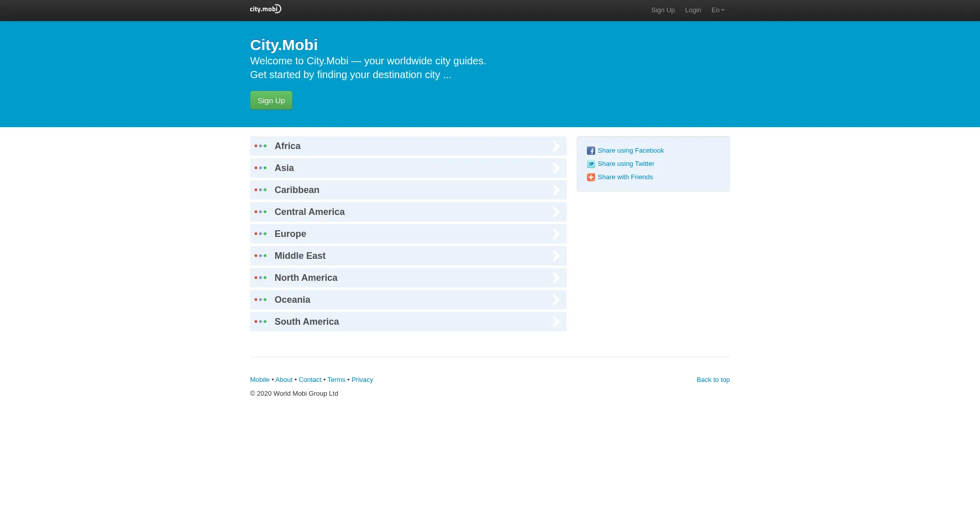Screen dimensions: 980x507
Task: Select the Asia region label
Action: click(x=284, y=168)
